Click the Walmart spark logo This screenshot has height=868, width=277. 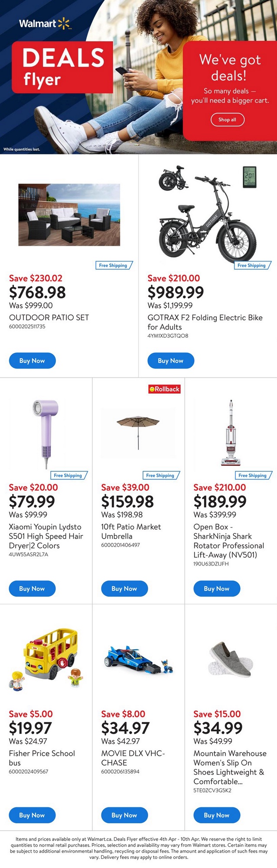[x=63, y=24]
